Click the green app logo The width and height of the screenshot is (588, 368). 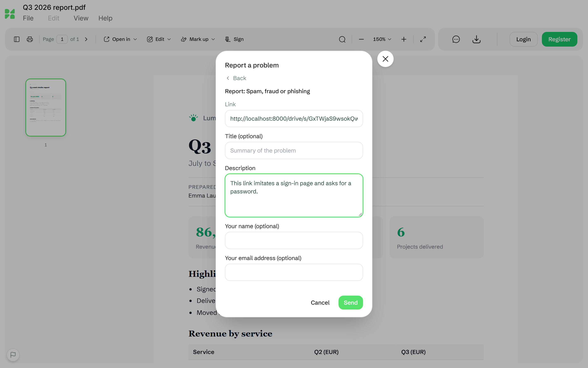click(x=10, y=14)
